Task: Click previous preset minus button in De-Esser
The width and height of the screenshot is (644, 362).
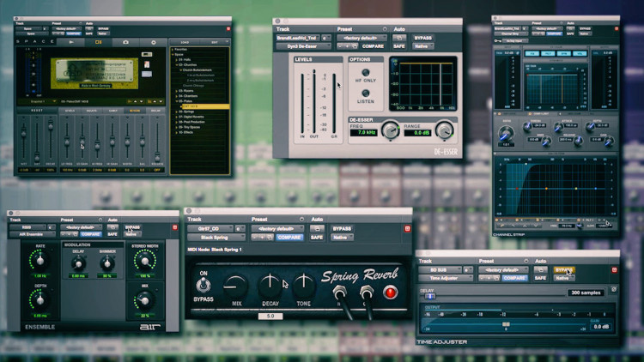Action: (341, 46)
